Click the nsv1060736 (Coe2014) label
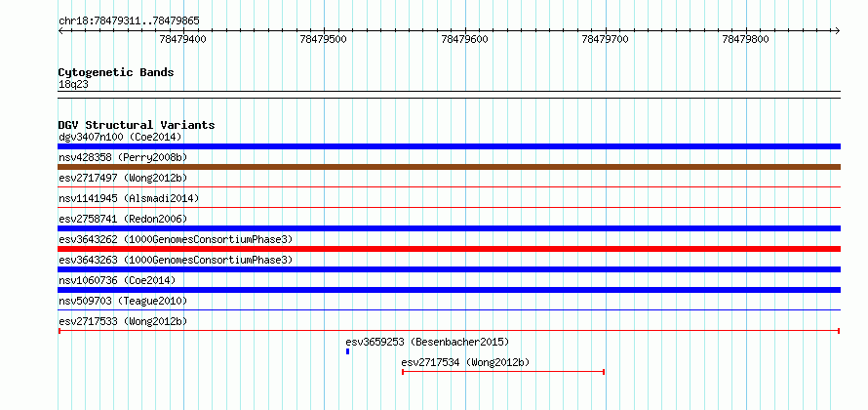 point(117,280)
